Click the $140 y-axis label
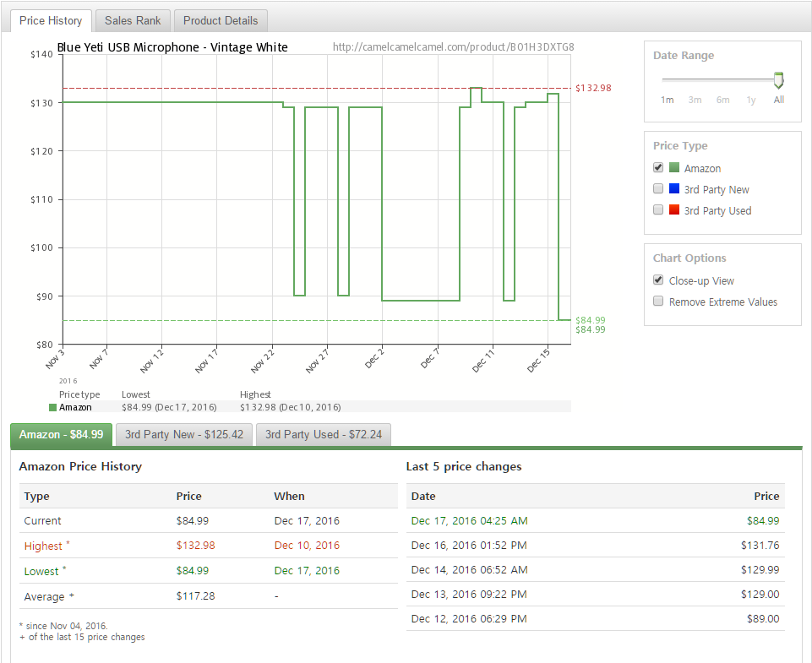 [41, 54]
